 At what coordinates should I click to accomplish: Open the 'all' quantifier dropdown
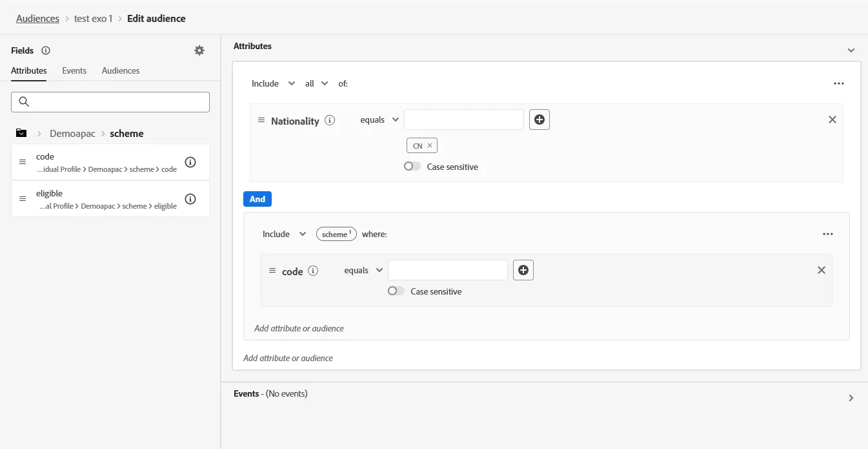(317, 83)
